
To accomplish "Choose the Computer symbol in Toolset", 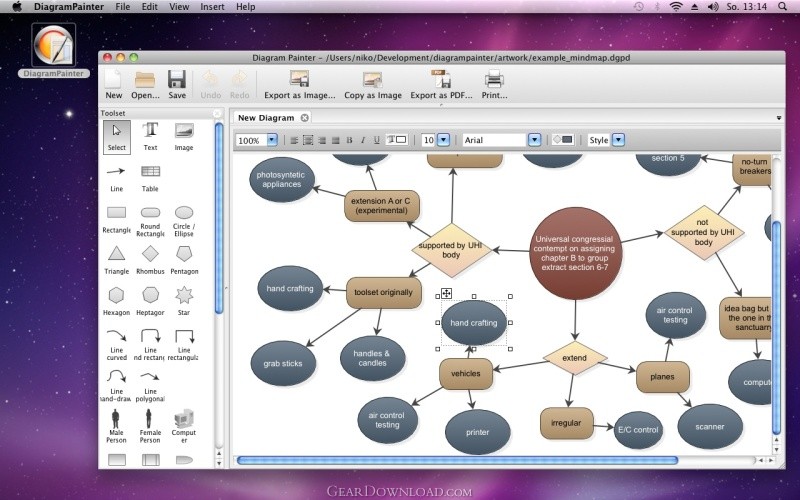I will (184, 426).
